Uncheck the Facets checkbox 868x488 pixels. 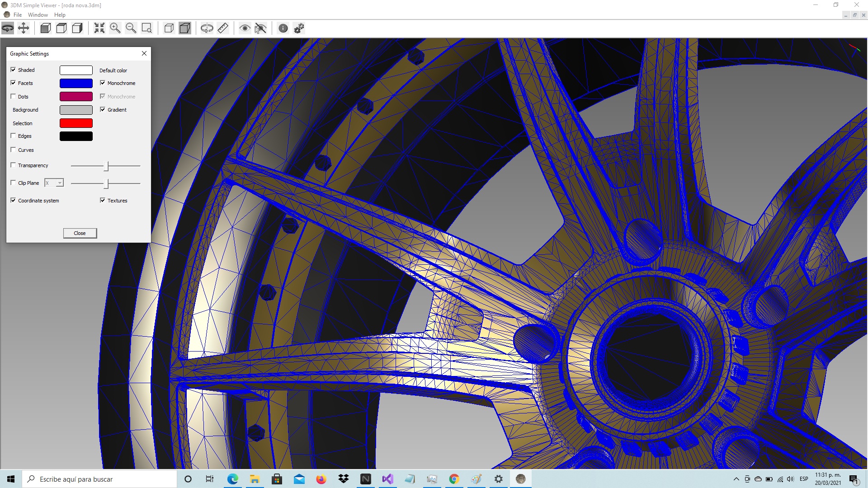click(13, 83)
